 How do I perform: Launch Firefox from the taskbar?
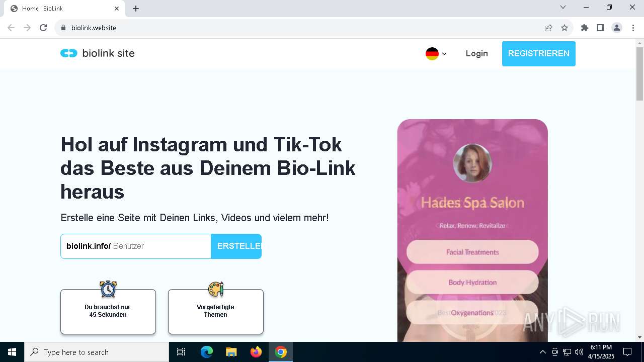pos(256,352)
